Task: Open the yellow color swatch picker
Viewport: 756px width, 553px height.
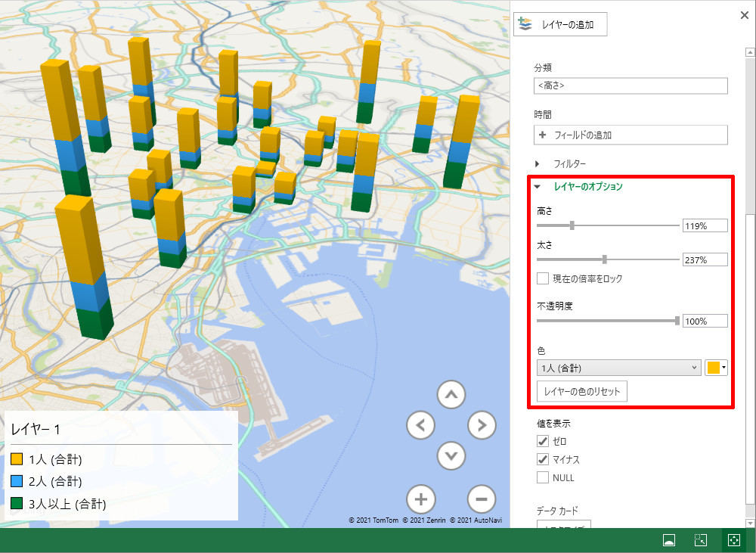Action: pos(717,368)
